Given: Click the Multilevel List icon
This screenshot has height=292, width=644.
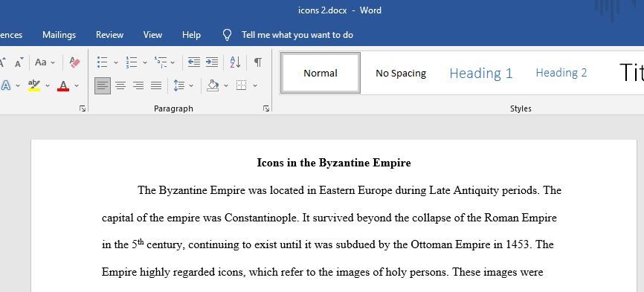Looking at the screenshot, I should coord(160,62).
